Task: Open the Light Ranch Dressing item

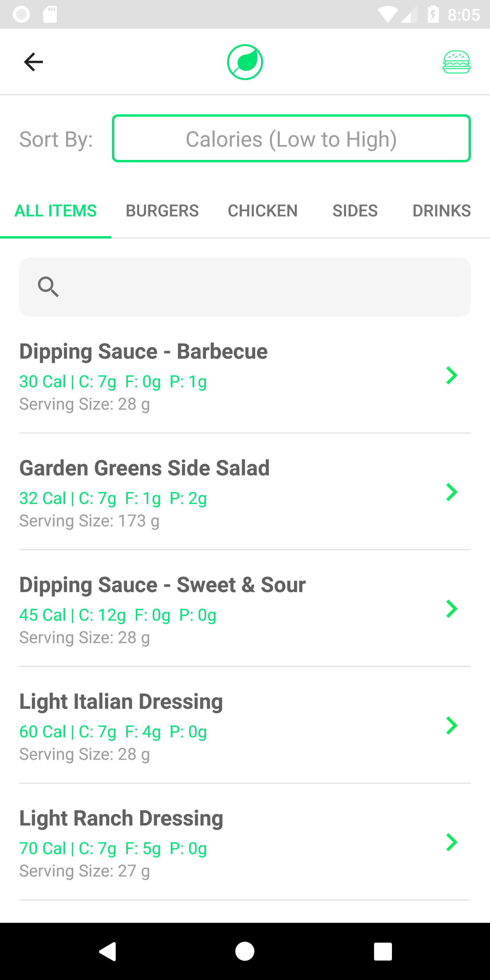Action: 245,842
